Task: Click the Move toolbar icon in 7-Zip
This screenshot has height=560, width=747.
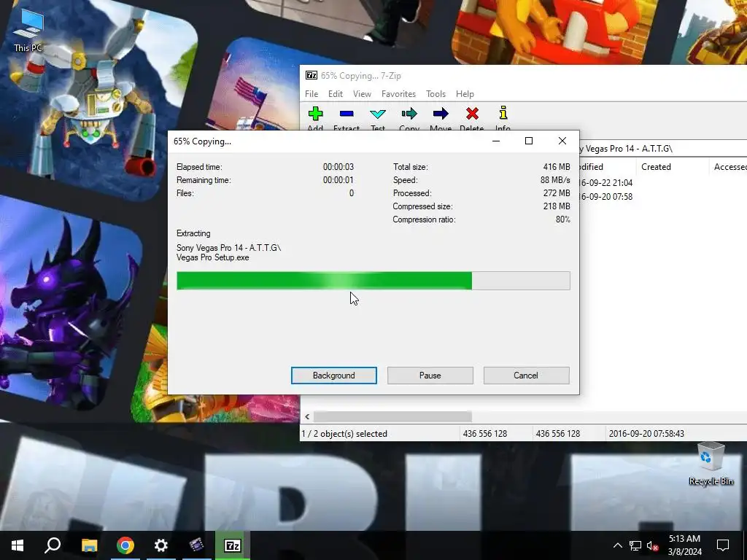Action: (441, 114)
